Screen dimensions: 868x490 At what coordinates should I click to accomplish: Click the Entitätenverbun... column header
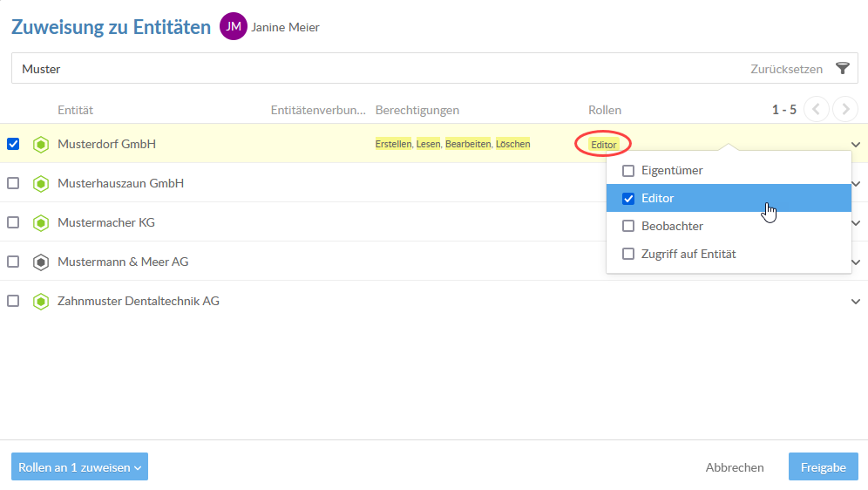[318, 110]
